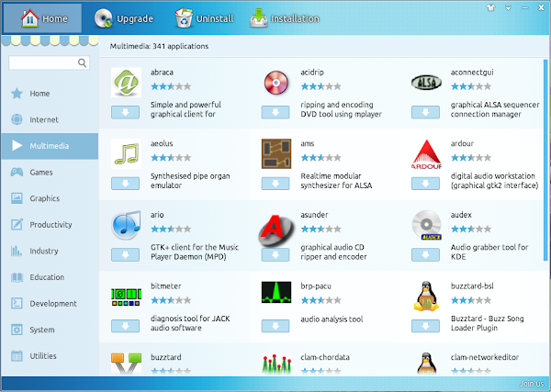
Task: Click the clam-networkeditor penguin icon
Action: [x=426, y=364]
